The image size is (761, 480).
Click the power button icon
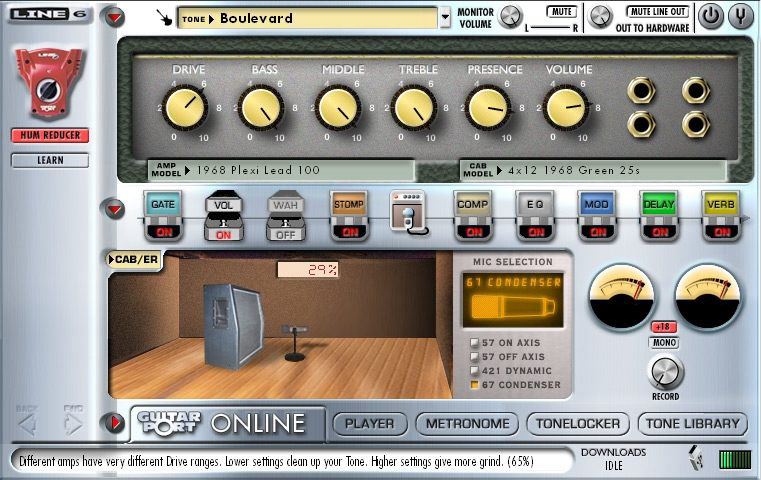(x=711, y=16)
